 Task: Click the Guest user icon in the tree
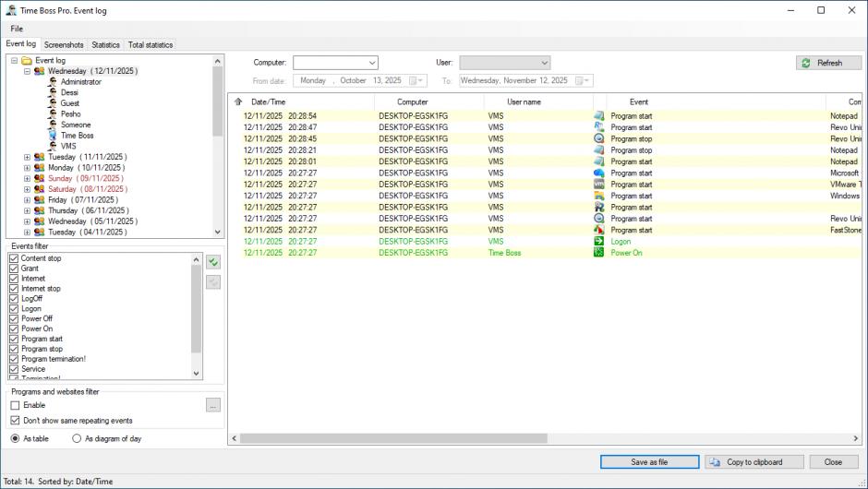click(52, 103)
